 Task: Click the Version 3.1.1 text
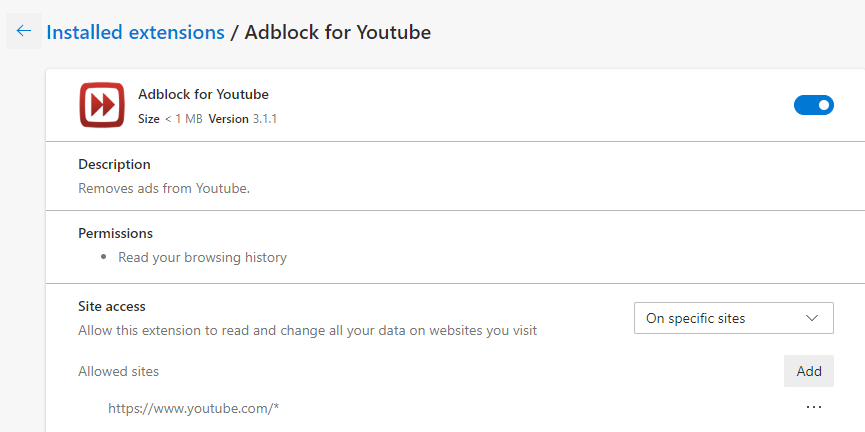242,119
